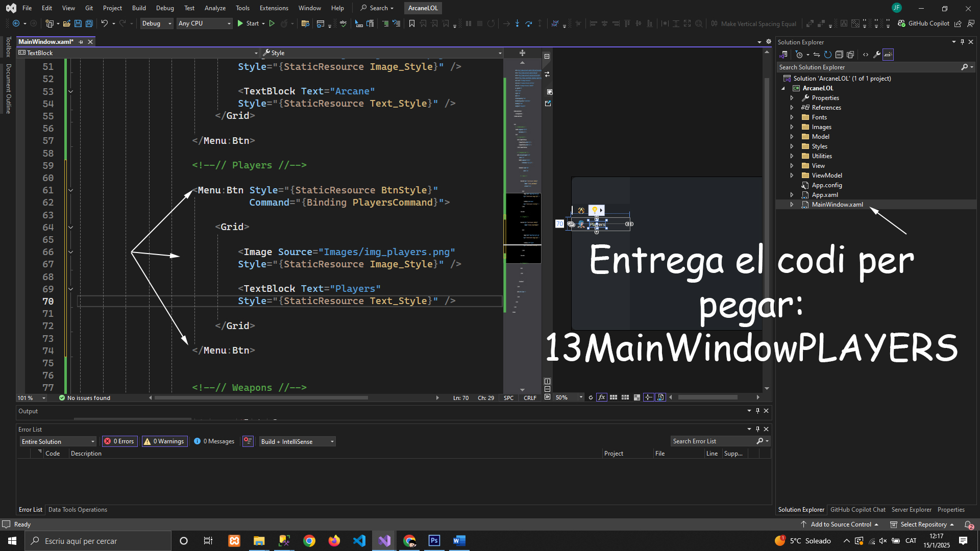
Task: Open the Entire Solution scope dropdown
Action: pos(58,441)
